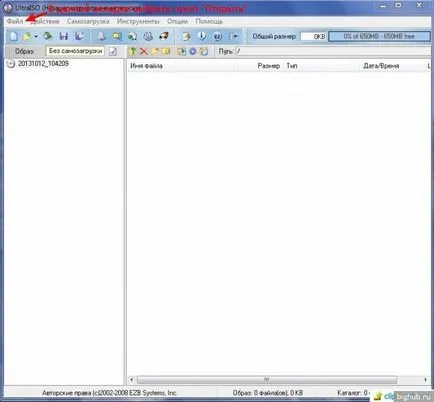Click the Exit toolbar icon
The width and height of the screenshot is (434, 402).
(x=234, y=36)
